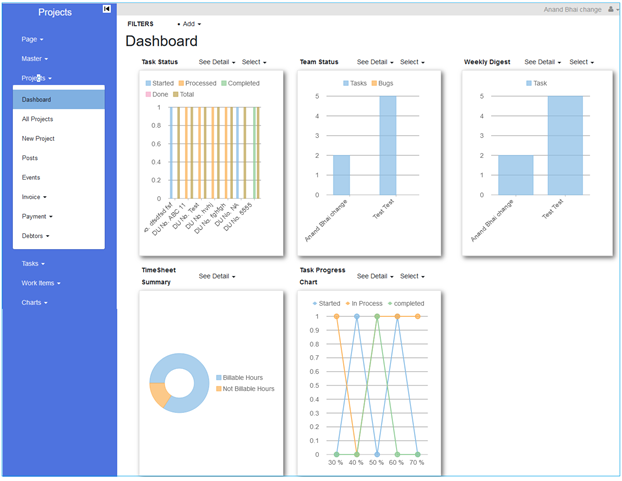Open the Charts sidebar menu
Screen dimensions: 622x481
point(34,302)
